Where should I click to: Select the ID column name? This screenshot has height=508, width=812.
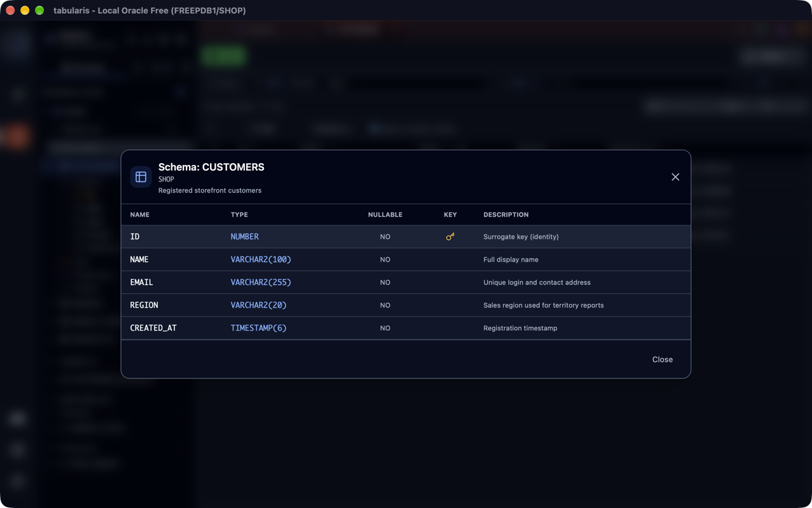tap(134, 237)
